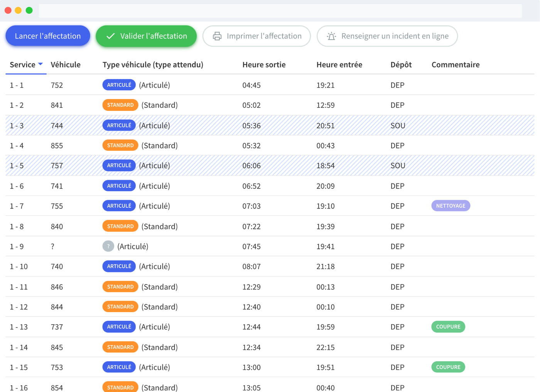
Task: Click ARTICULÉ badge for vehicle 752
Action: (119, 85)
